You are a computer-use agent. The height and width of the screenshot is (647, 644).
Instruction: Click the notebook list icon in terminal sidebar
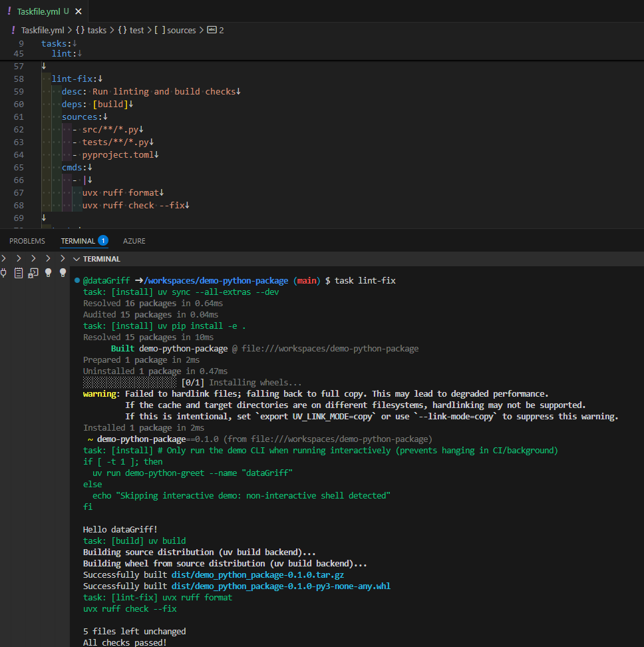click(x=19, y=273)
